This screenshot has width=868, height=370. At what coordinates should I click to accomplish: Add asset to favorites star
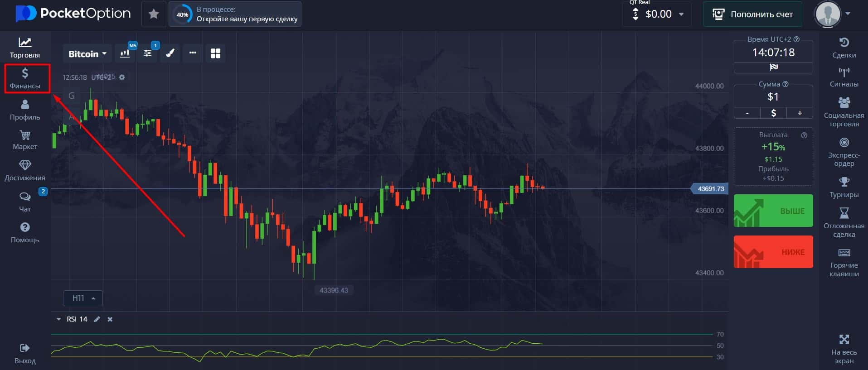[154, 14]
